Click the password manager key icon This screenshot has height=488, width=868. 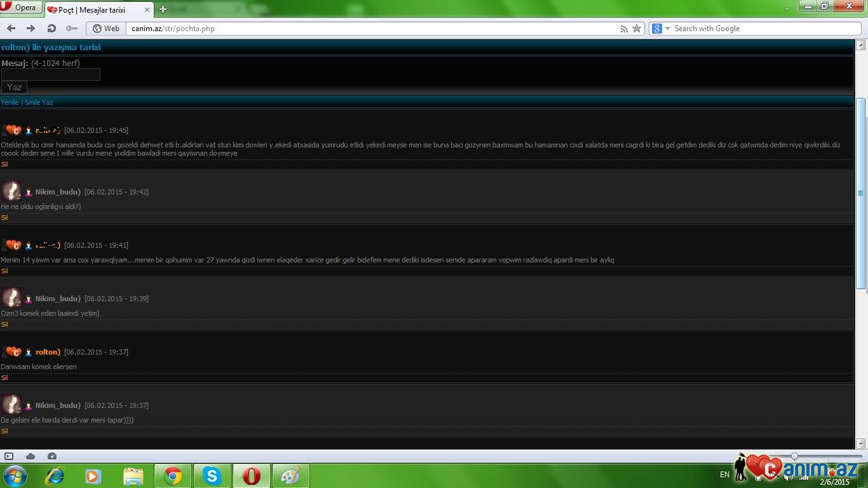pos(72,29)
